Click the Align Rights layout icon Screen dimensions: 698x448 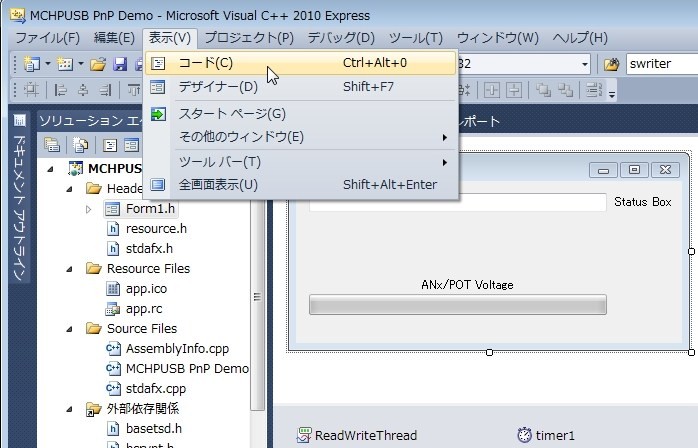pyautogui.click(x=105, y=90)
